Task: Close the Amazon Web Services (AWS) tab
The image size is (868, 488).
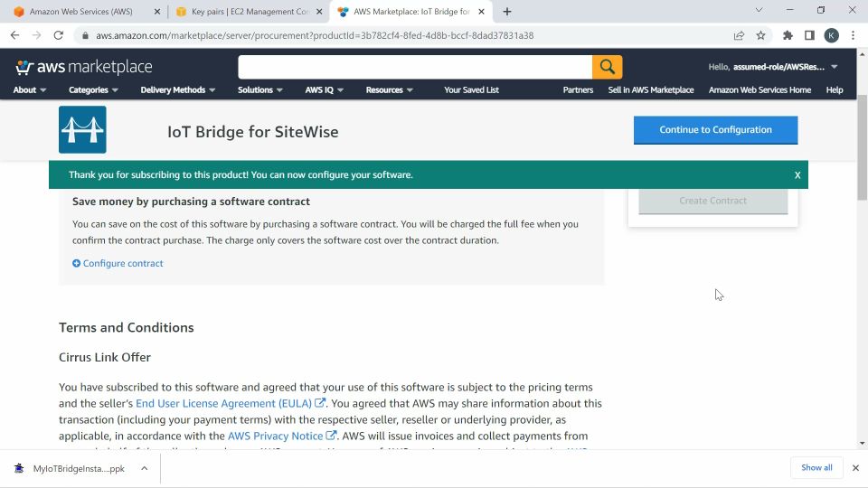Action: click(x=157, y=12)
